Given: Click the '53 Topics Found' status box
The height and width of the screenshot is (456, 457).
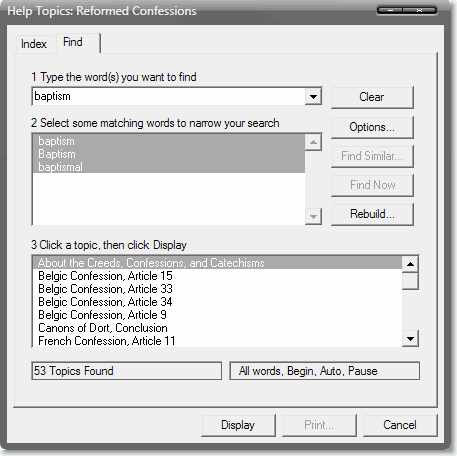Looking at the screenshot, I should click(126, 371).
